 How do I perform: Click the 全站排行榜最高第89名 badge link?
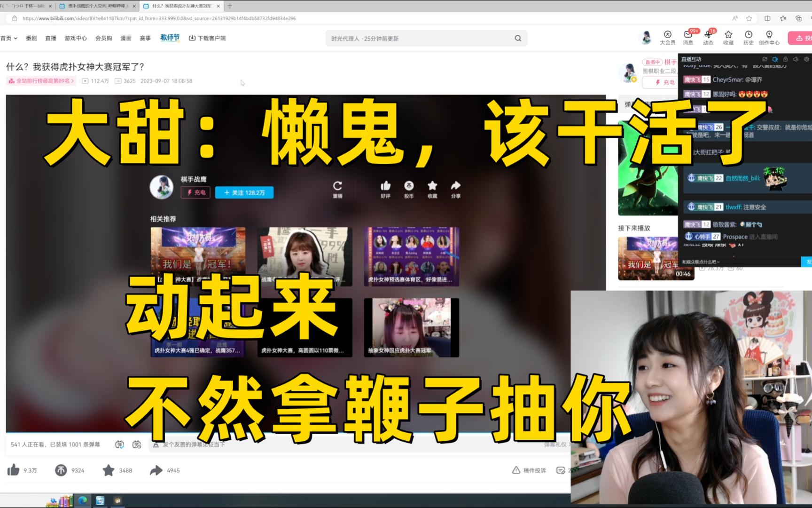coord(41,81)
